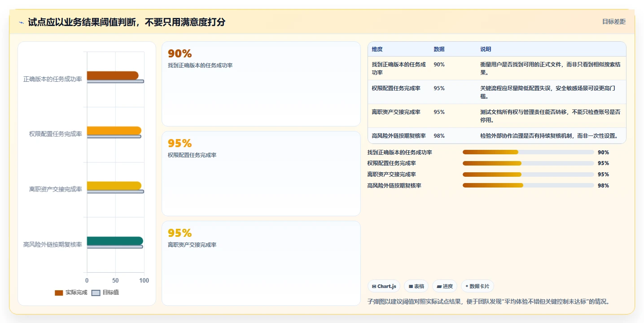Click the orange actual bar for 权限配置任务完成率

[x=114, y=131]
